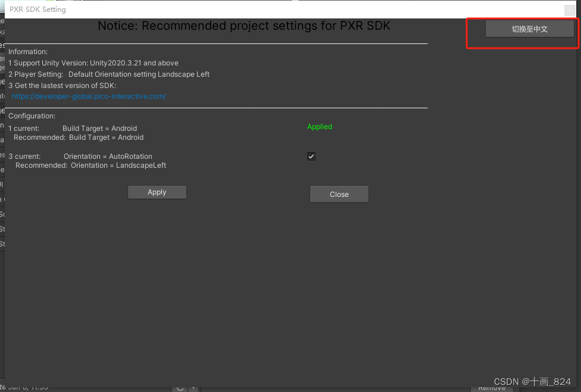Image resolution: width=581 pixels, height=392 pixels.
Task: Click the Recommended Build Target = Android line
Action: pos(79,137)
